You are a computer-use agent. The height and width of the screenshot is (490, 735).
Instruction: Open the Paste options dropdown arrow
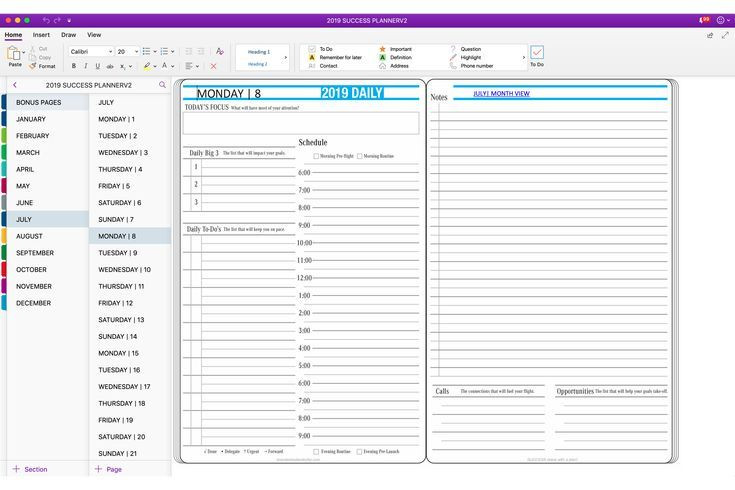[23, 53]
